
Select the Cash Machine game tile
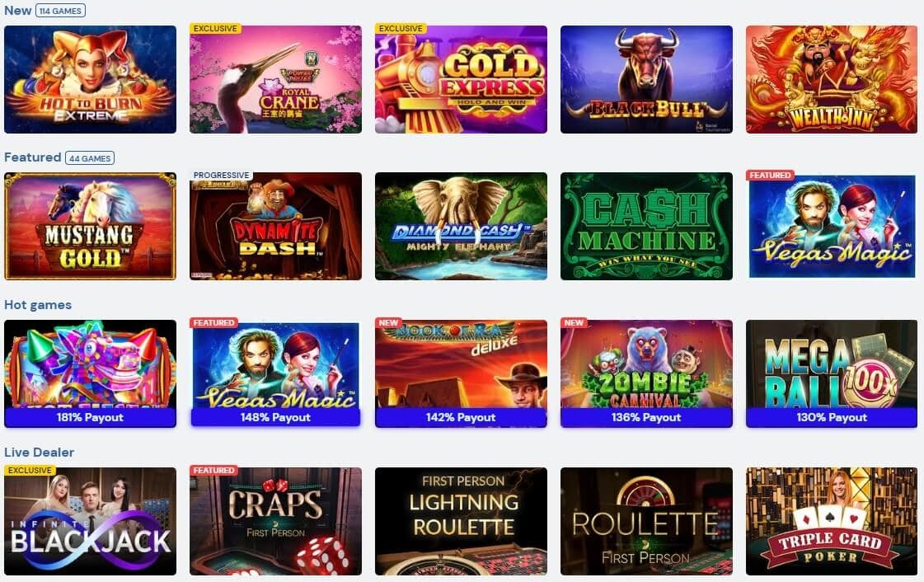point(646,226)
